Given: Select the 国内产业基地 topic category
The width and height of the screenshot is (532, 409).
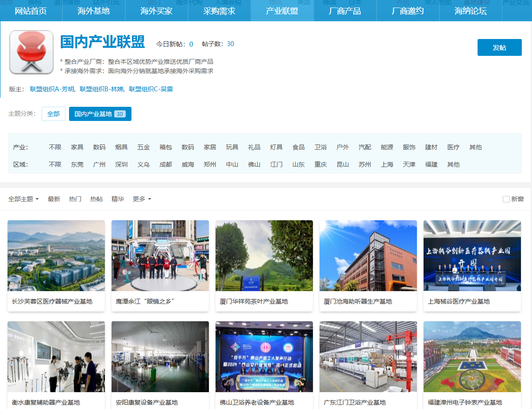Looking at the screenshot, I should click(x=100, y=114).
